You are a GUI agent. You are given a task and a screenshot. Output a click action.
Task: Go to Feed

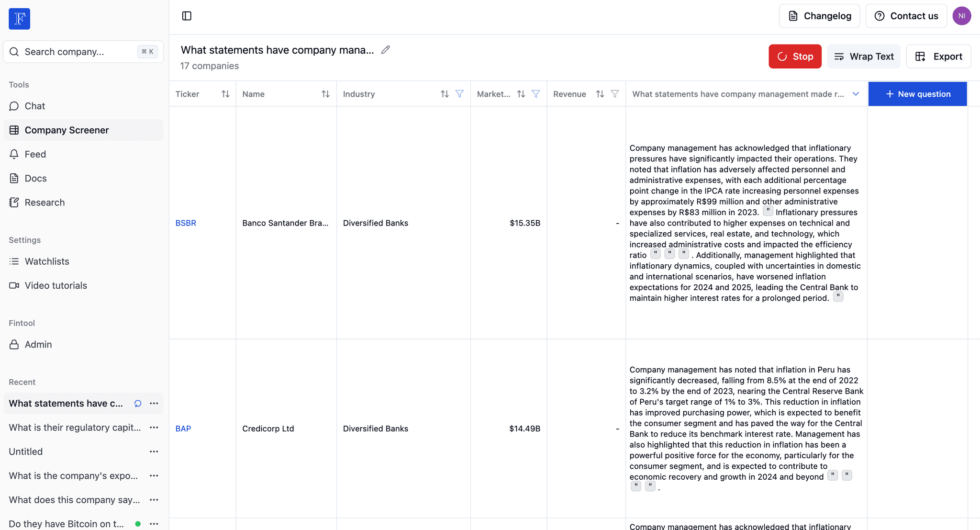pyautogui.click(x=83, y=154)
